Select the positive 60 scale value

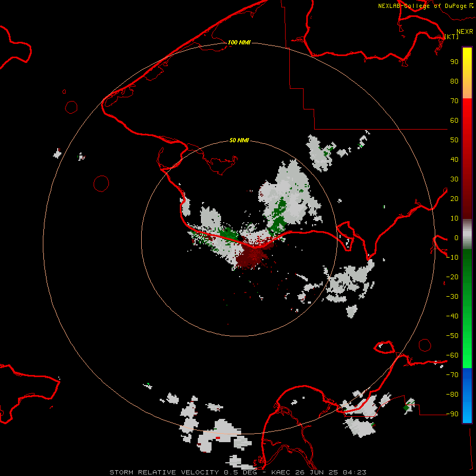[x=454, y=121]
